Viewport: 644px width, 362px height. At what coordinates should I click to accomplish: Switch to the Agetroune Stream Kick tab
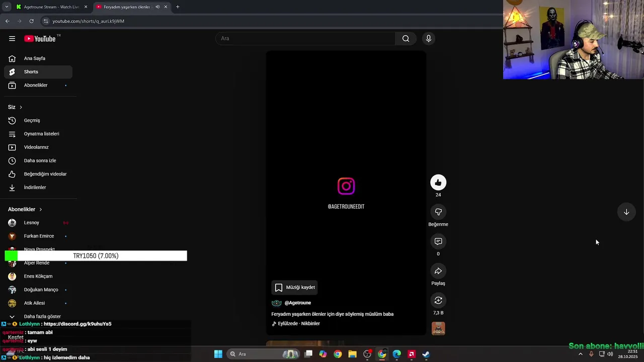[x=48, y=7]
